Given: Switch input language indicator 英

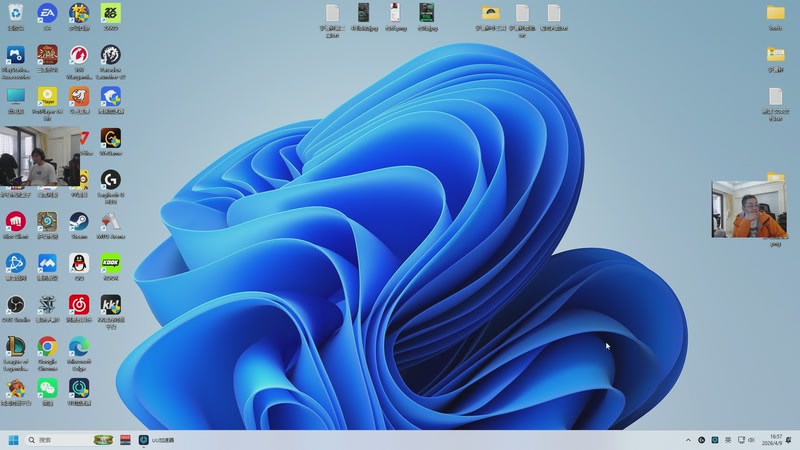Looking at the screenshot, I should (728, 440).
